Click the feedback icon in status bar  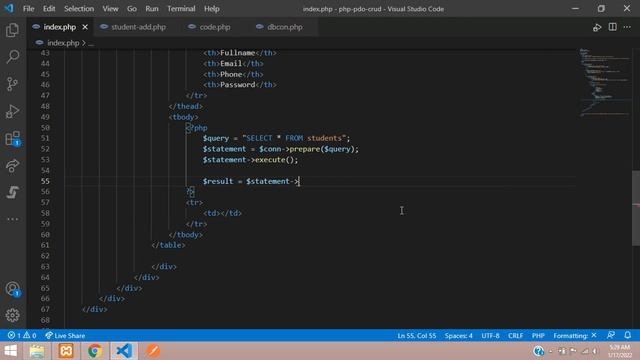pos(611,335)
